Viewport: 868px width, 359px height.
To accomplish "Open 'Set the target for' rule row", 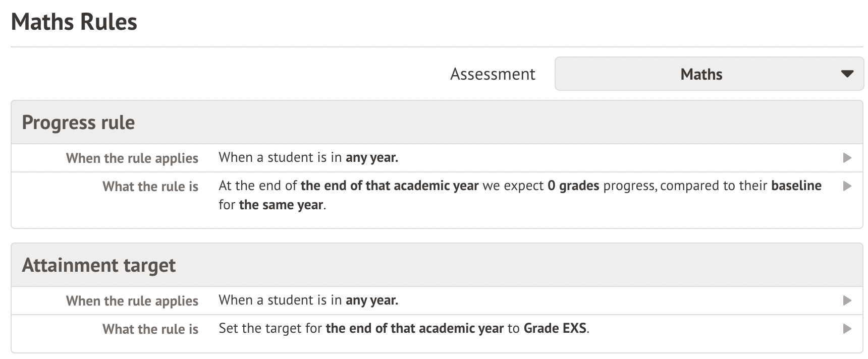I will pos(404,329).
